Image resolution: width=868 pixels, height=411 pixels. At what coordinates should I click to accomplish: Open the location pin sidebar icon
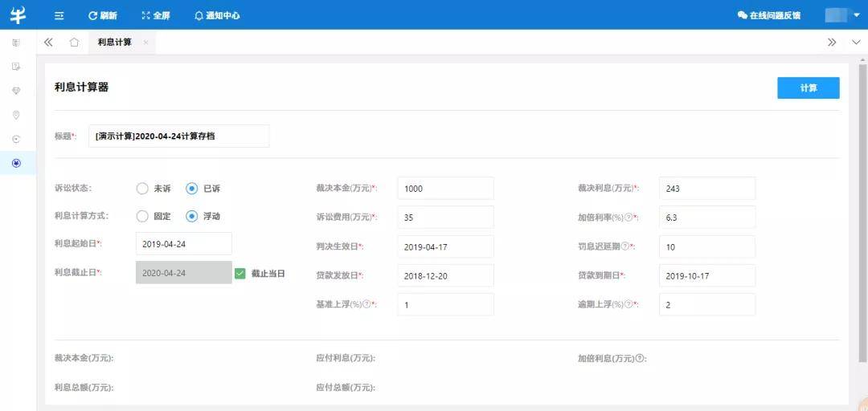click(x=17, y=115)
